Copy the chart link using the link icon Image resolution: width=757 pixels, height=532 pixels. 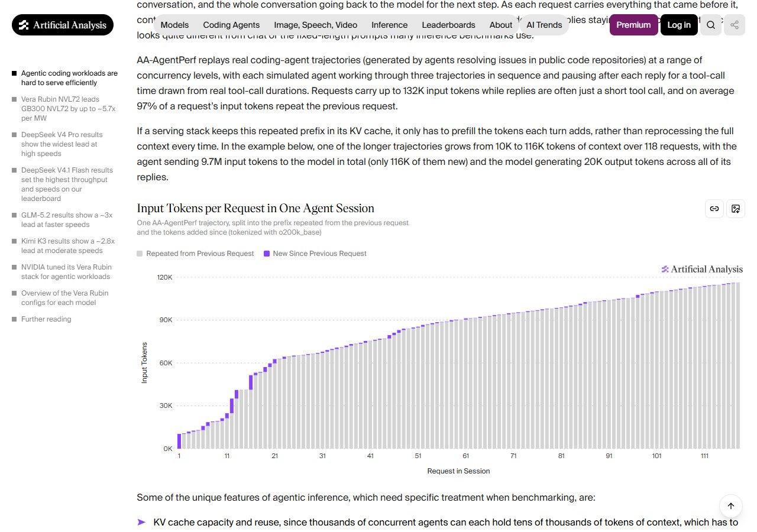[x=714, y=209]
